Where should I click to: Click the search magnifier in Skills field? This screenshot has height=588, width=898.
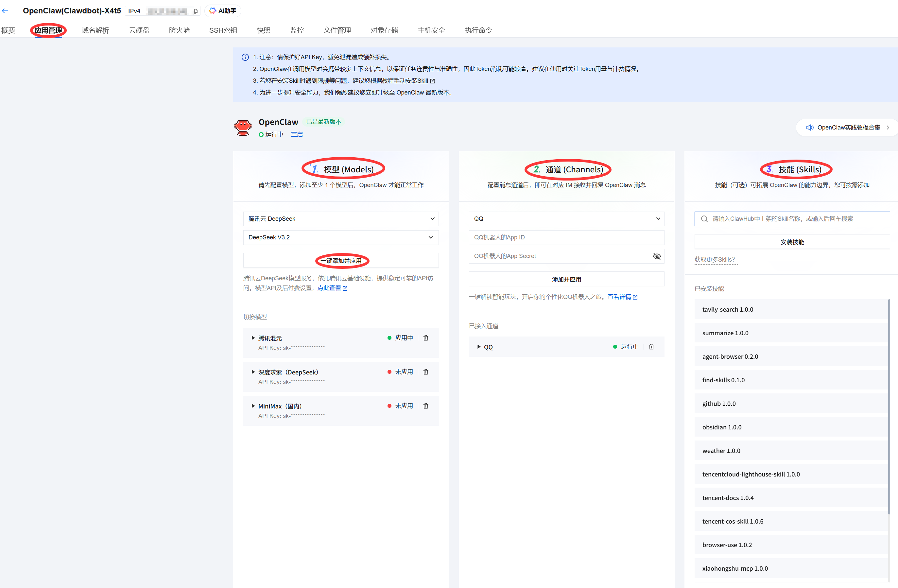[x=704, y=219]
